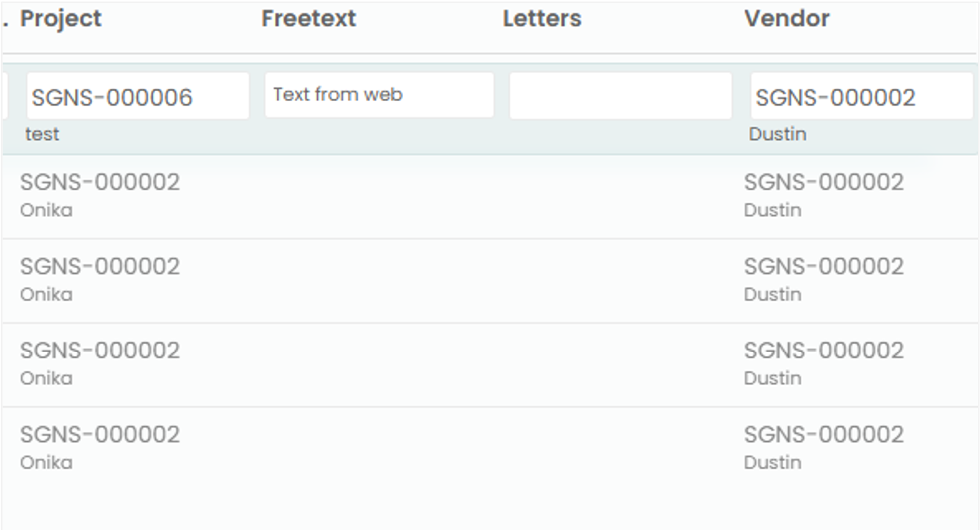Open third list row's Vendor SGNS-000002

click(823, 351)
